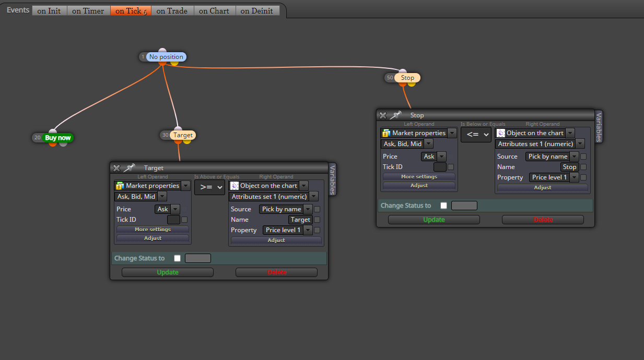Open the Variables side tab on Target panel
This screenshot has height=360, width=644.
pos(333,179)
